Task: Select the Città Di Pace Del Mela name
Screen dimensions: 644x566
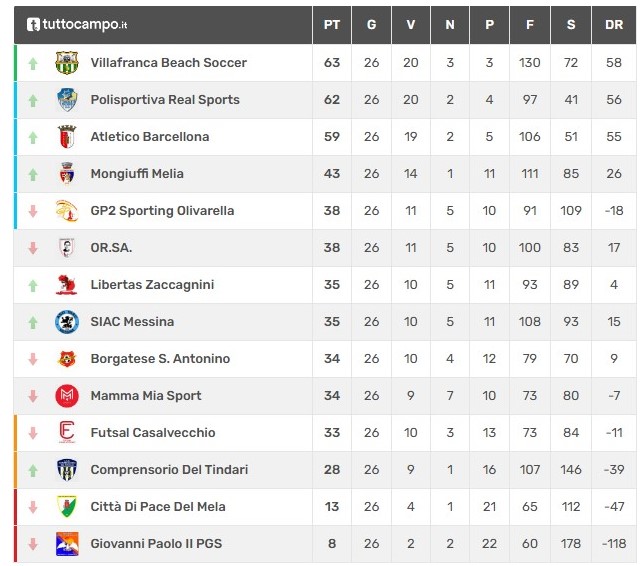Action: coord(158,506)
